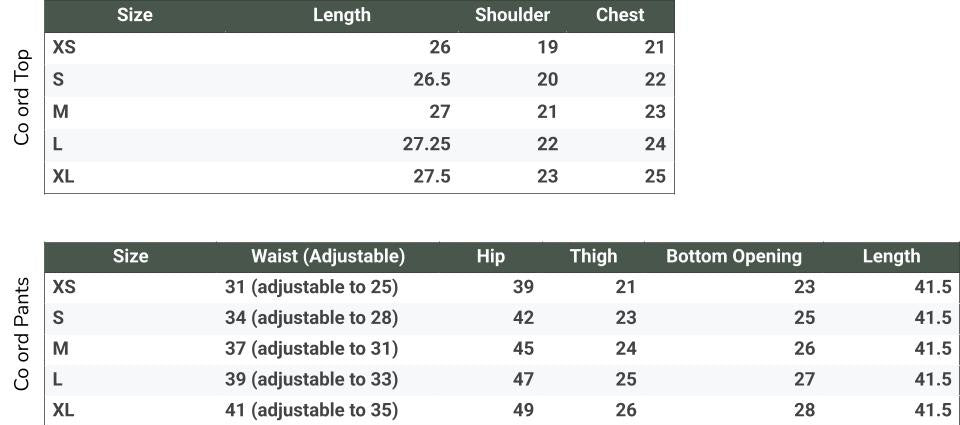This screenshot has width=960, height=425.
Task: Click the pants table Length header
Action: (891, 256)
